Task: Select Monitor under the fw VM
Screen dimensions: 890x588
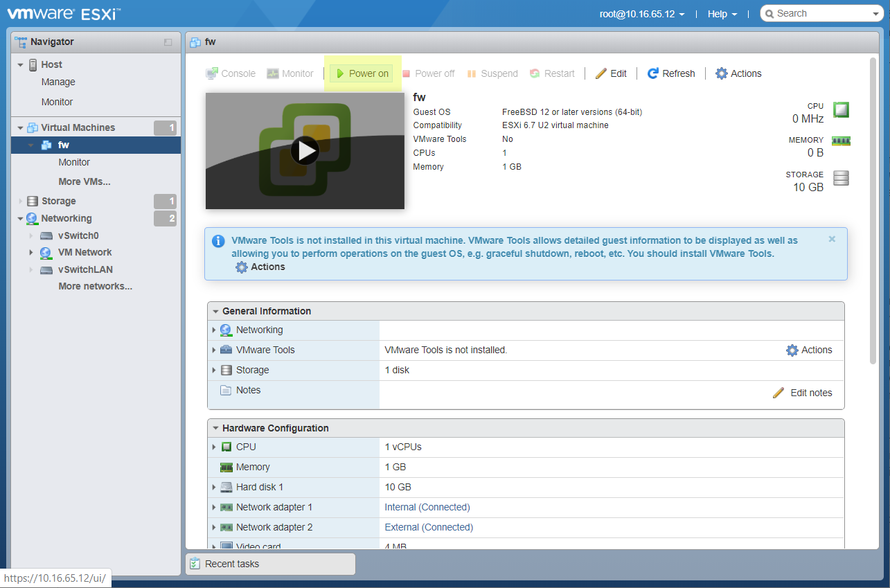Action: [74, 162]
